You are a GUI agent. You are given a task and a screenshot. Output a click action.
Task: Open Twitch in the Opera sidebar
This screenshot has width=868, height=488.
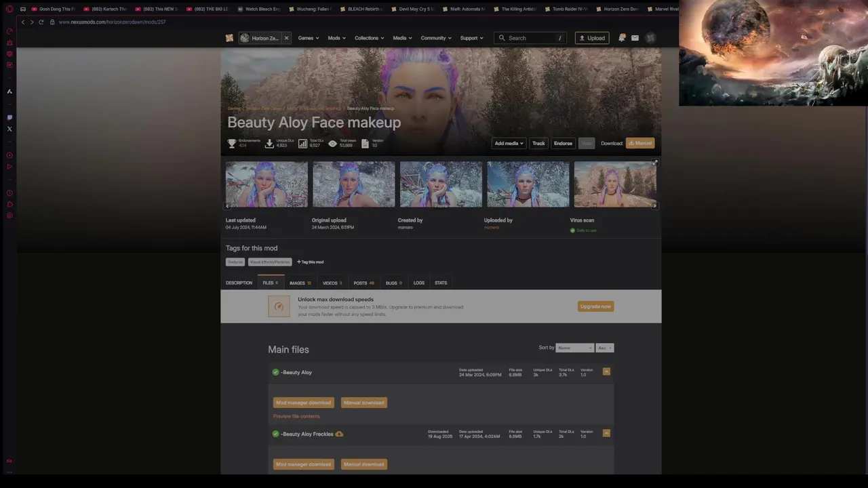pos(9,117)
